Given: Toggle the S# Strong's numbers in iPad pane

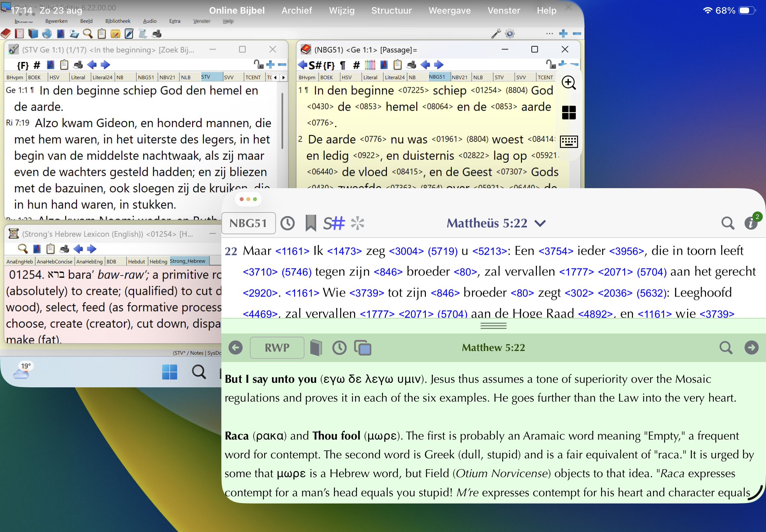Looking at the screenshot, I should 334,223.
